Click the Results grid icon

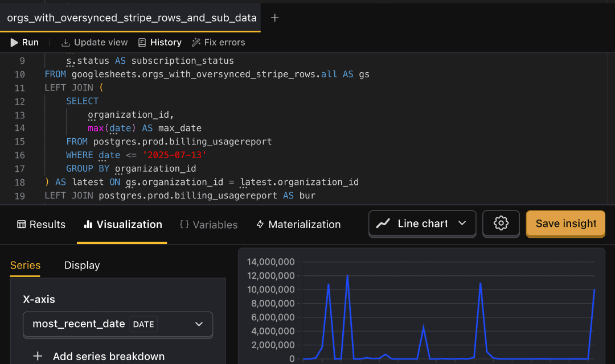(20, 224)
